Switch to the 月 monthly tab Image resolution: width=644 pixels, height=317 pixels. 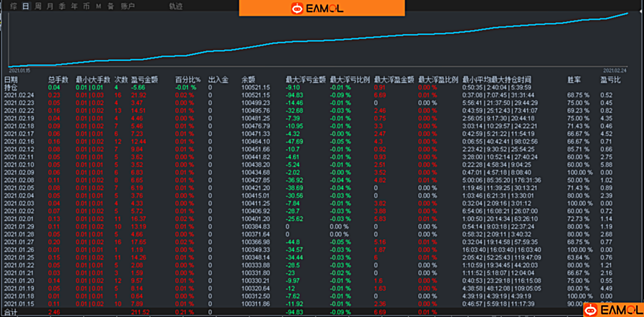click(x=50, y=6)
